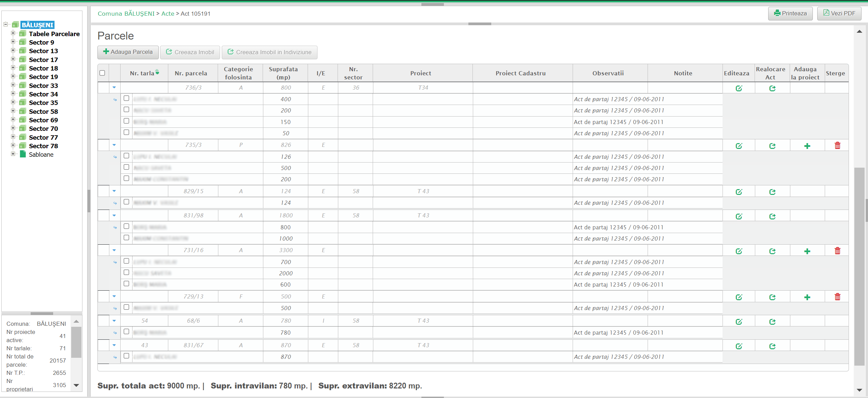Click edit icon for parcel 68/6
Image resolution: width=868 pixels, height=398 pixels.
(x=739, y=322)
